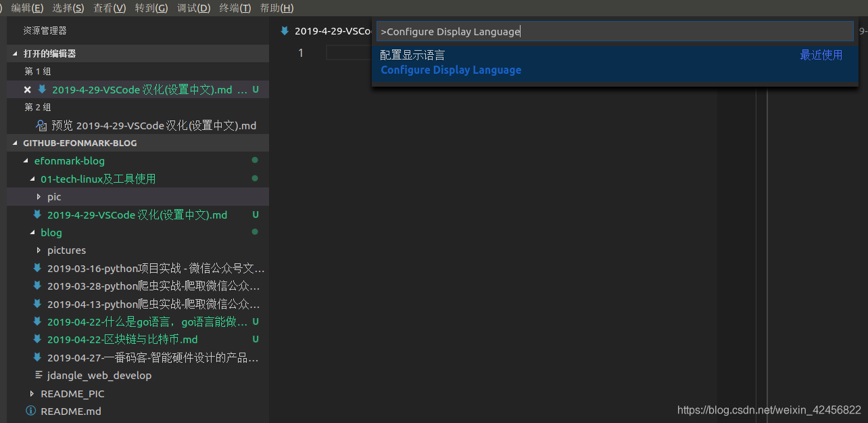Click the markdown icon on editor tab
The height and width of the screenshot is (423, 868).
285,30
